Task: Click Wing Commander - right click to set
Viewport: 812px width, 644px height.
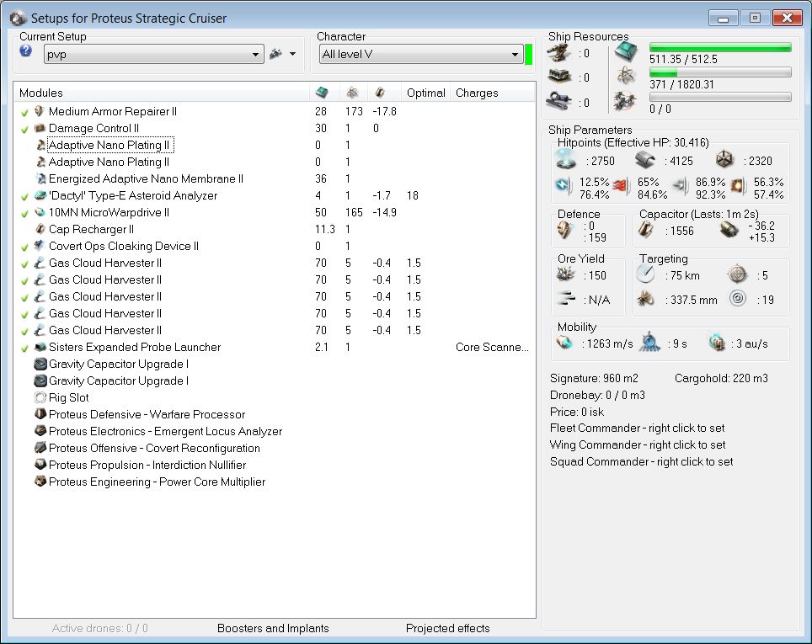Action: coord(638,444)
